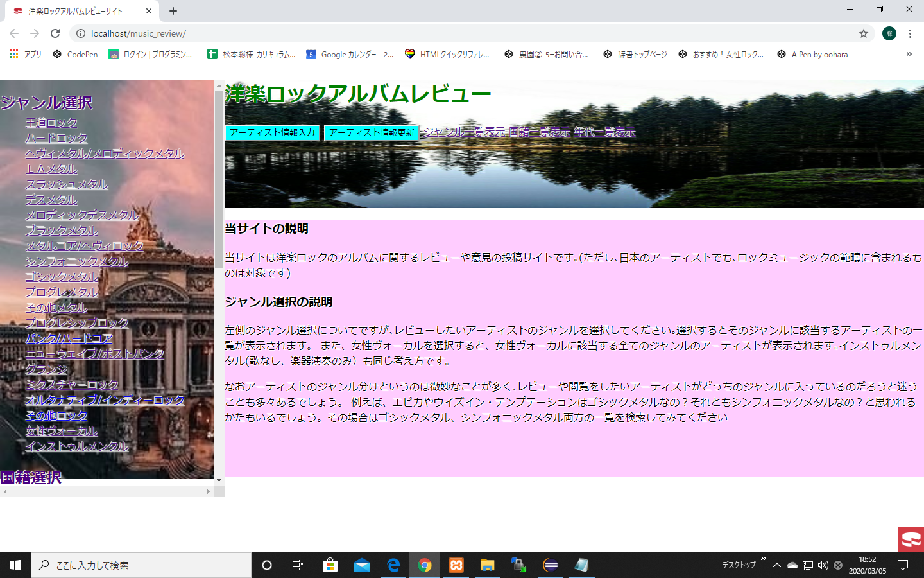Open the CodePen bookmark
Viewport: 924px width, 578px height.
75,55
